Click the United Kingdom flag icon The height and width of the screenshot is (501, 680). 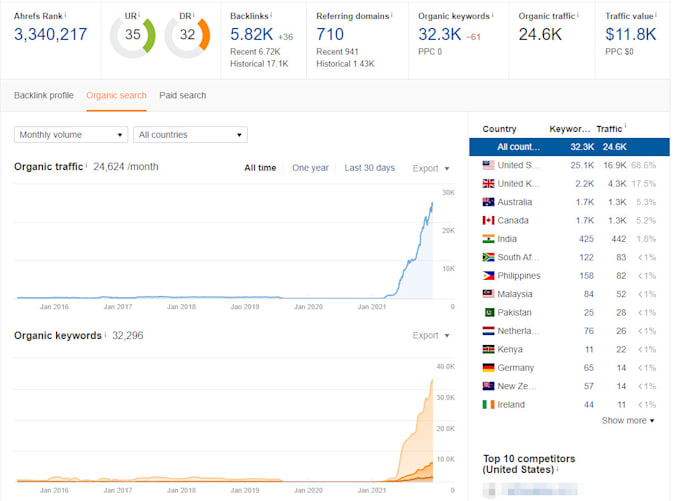tap(488, 183)
